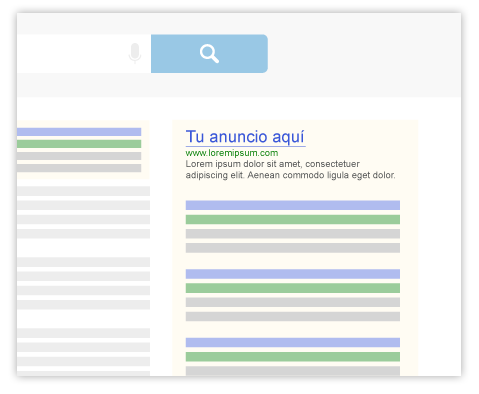The image size is (479, 394).
Task: Click the last gray bar in left ad block
Action: tap(79, 168)
